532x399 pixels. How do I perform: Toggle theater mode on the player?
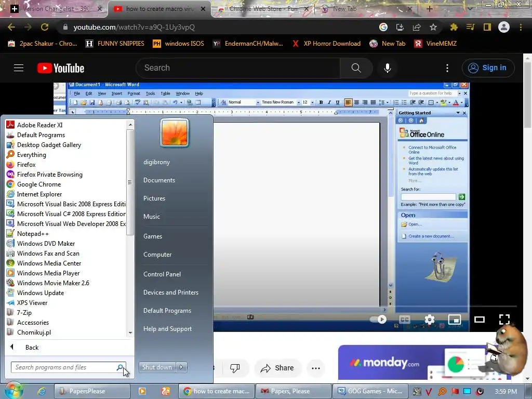480,320
